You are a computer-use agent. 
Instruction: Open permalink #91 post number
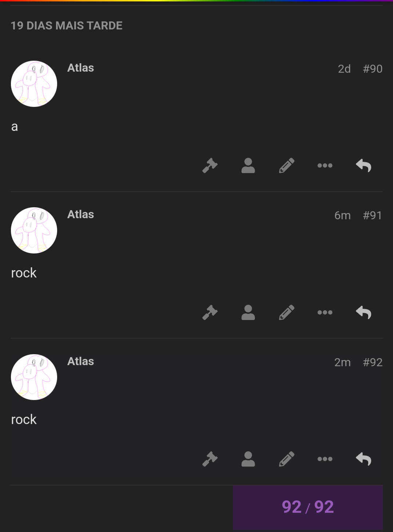coord(373,216)
